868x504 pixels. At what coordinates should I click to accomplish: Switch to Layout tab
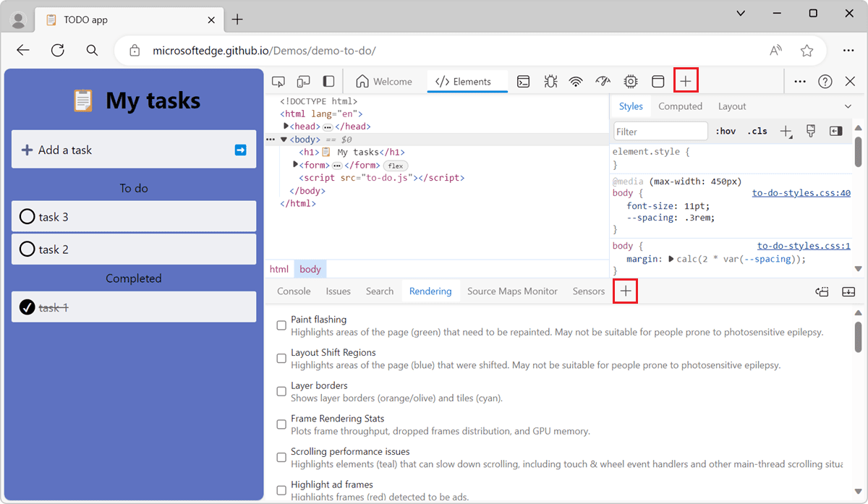tap(732, 106)
